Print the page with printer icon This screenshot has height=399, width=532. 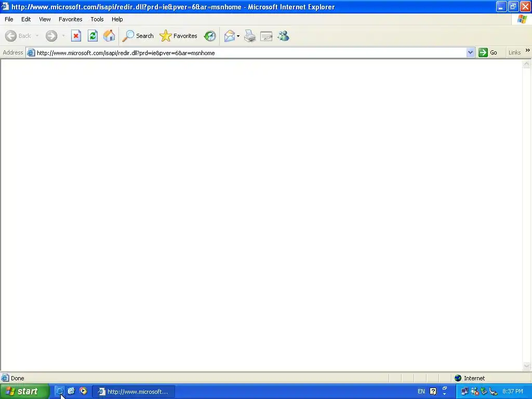pyautogui.click(x=250, y=36)
